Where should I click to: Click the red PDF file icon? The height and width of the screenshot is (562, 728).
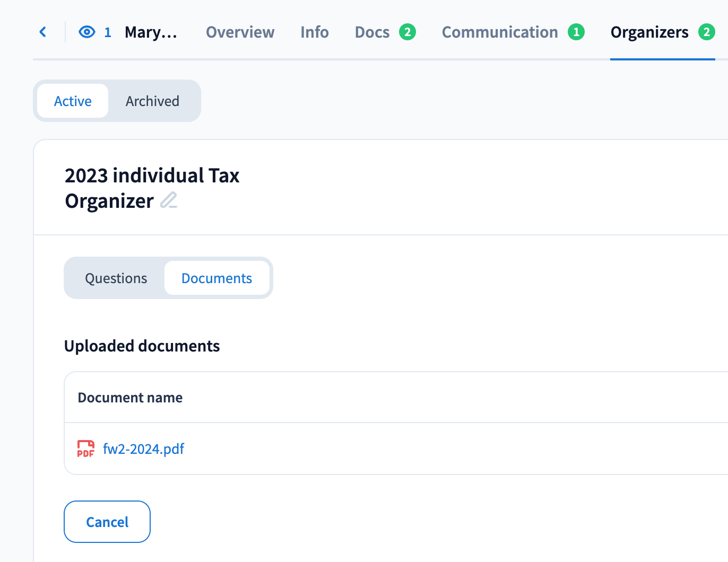(x=85, y=449)
